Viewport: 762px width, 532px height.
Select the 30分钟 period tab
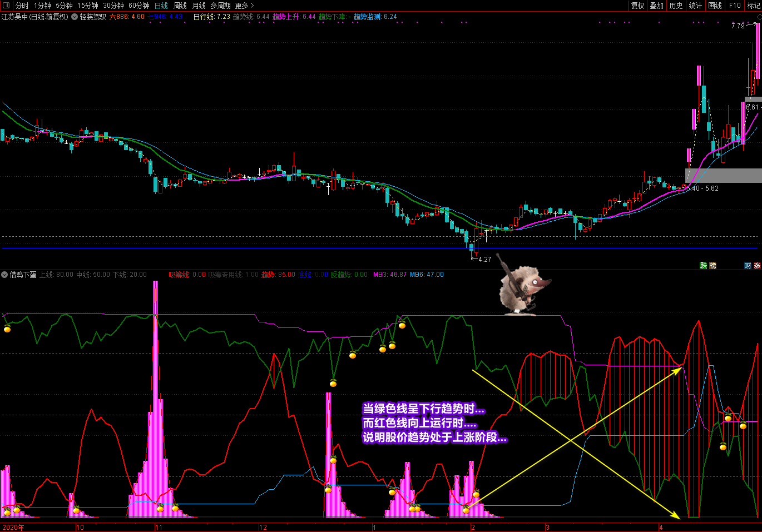113,6
